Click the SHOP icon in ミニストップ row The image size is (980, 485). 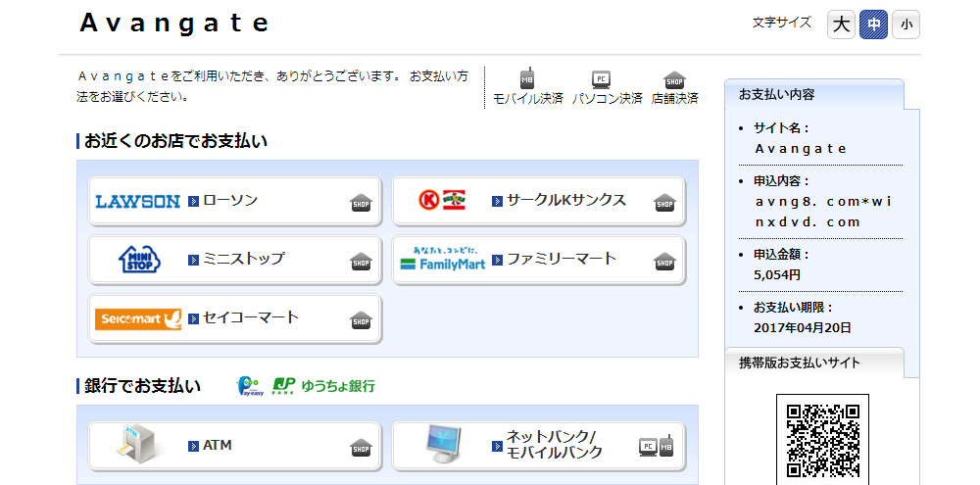[x=361, y=262]
